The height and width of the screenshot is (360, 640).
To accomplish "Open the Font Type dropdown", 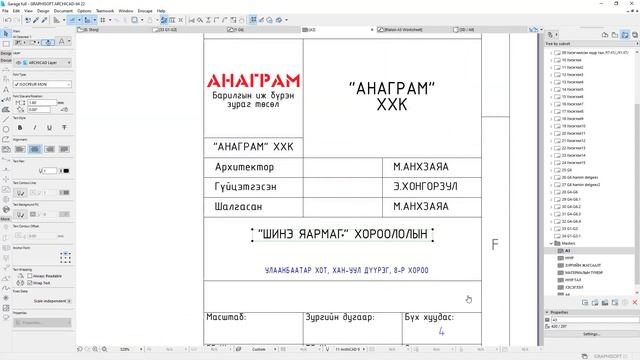I will [x=42, y=84].
